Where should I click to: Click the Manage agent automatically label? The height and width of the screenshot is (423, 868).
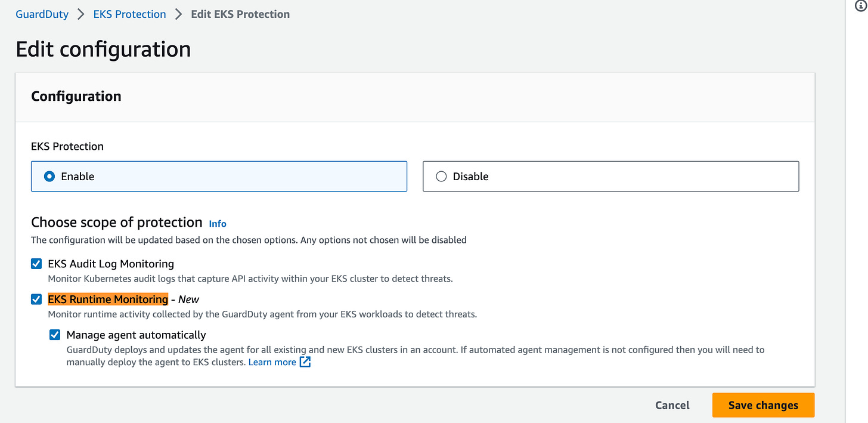[x=137, y=335]
